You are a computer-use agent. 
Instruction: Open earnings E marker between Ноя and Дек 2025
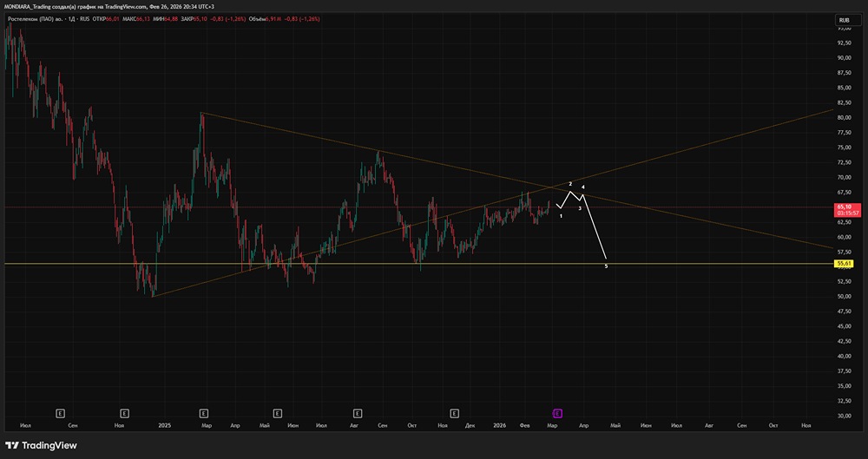click(454, 414)
